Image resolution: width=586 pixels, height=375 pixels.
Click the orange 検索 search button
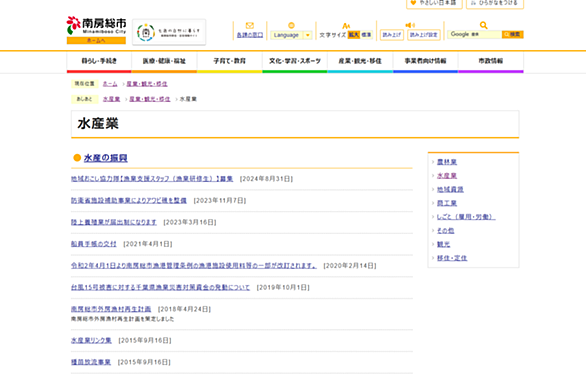click(512, 34)
